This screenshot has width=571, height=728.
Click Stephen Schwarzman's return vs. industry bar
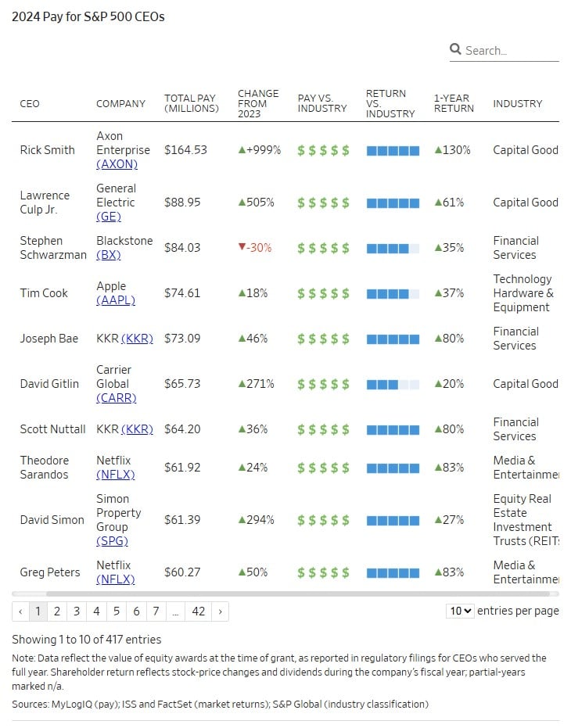pos(393,249)
